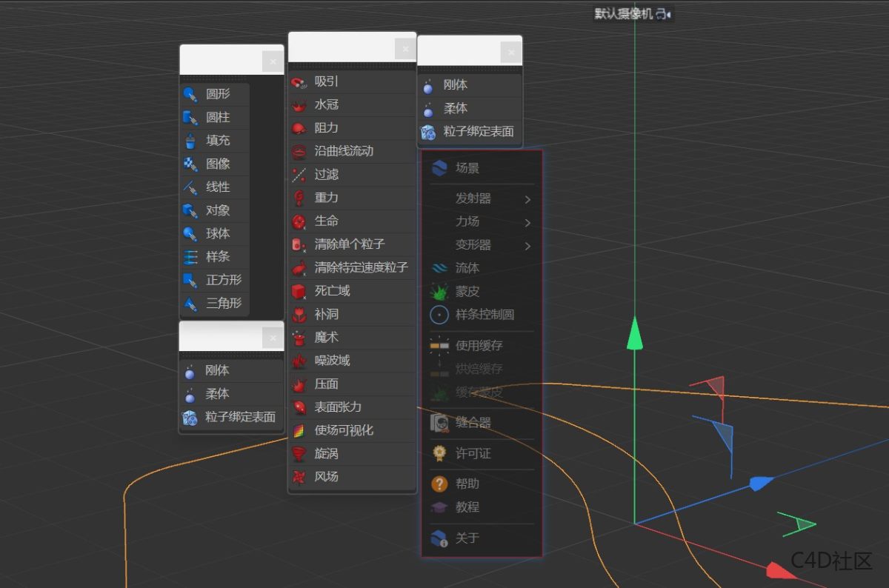This screenshot has width=889, height=588.
Task: Open the 力场 submenu
Action: 481,221
